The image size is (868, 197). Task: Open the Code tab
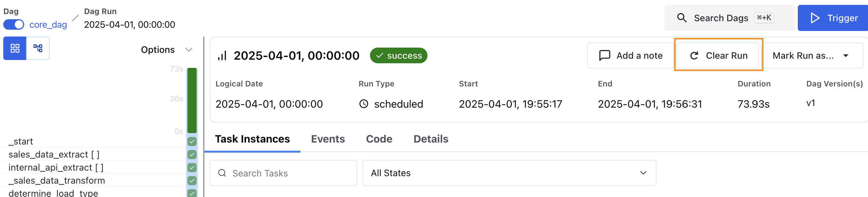click(x=379, y=139)
